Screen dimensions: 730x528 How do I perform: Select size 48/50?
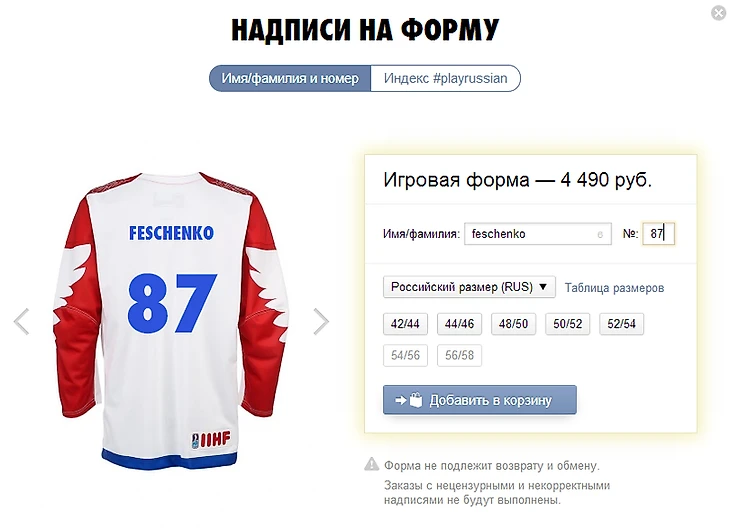tap(513, 324)
